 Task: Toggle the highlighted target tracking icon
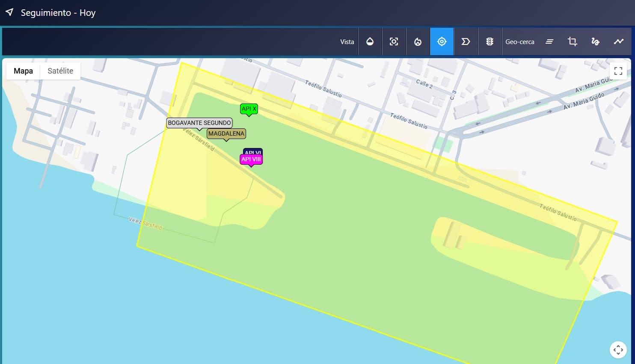(442, 41)
